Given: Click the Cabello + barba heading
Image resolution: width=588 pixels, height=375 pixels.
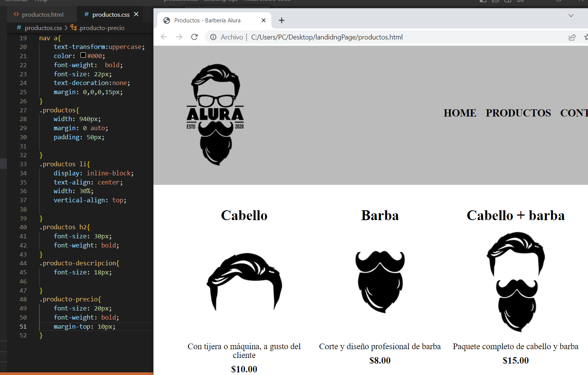Looking at the screenshot, I should click(516, 216).
